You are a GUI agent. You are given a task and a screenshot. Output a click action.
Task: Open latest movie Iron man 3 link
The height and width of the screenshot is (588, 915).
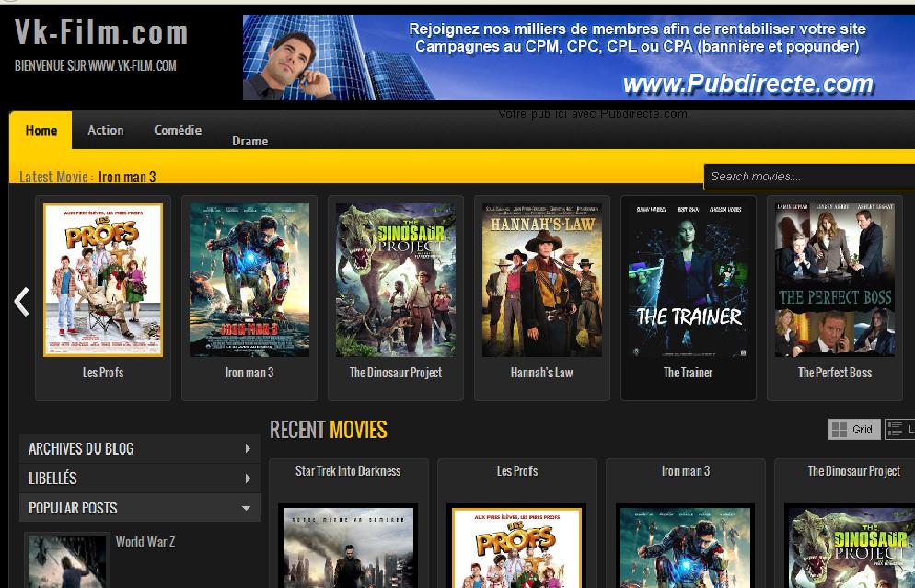coord(127,177)
